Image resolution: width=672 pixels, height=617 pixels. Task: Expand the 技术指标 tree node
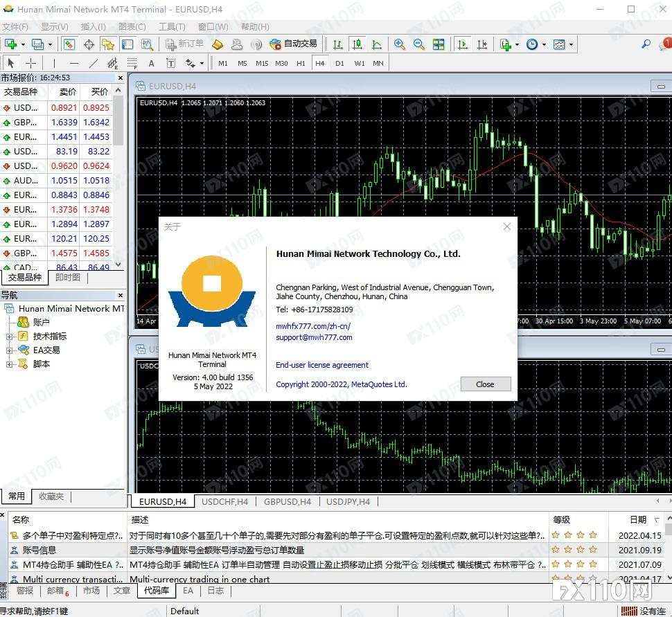click(9, 337)
